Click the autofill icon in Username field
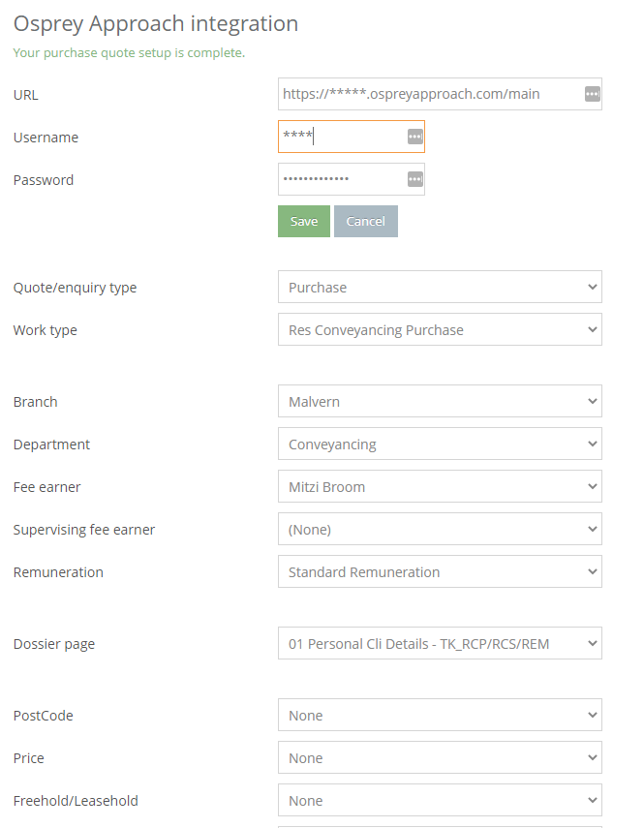Screen dimensions: 644x828 (415, 137)
